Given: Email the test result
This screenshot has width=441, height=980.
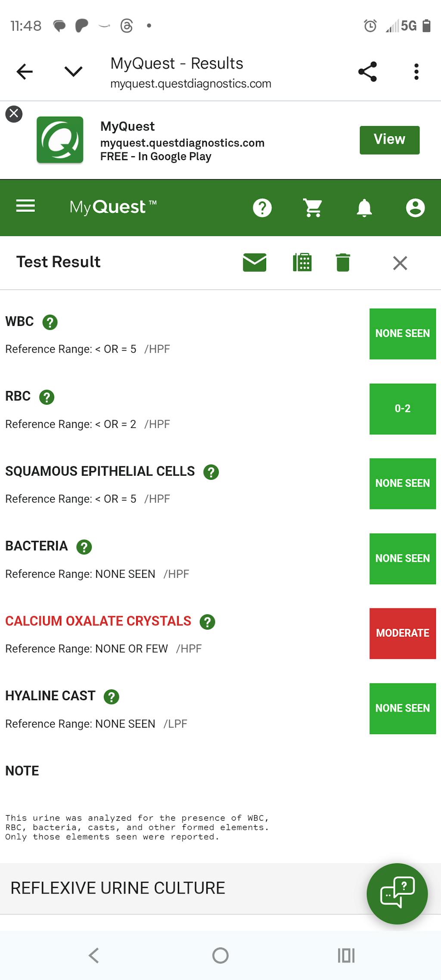Looking at the screenshot, I should tap(255, 262).
